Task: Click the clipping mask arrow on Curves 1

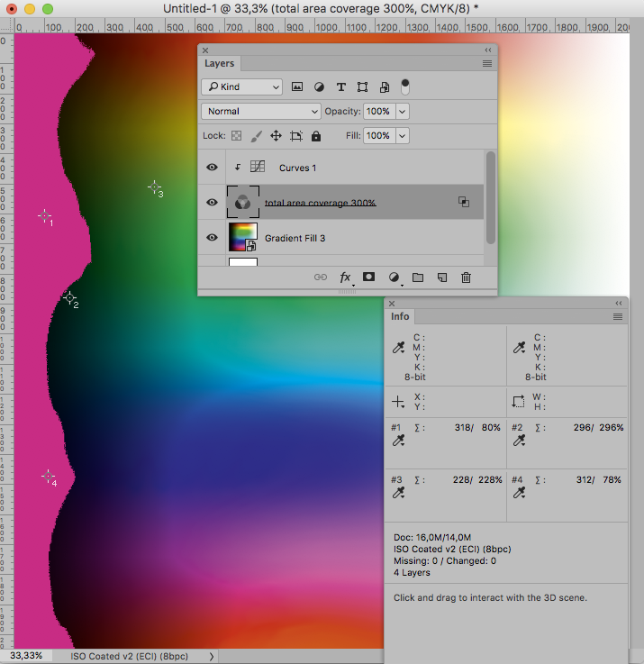Action: 237,168
